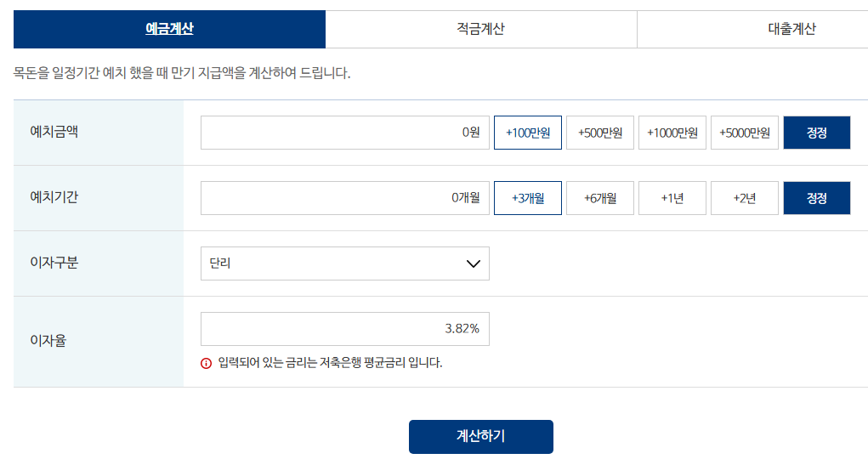This screenshot has width=868, height=459.
Task: Go to the 대출계산 tab
Action: [x=791, y=29]
